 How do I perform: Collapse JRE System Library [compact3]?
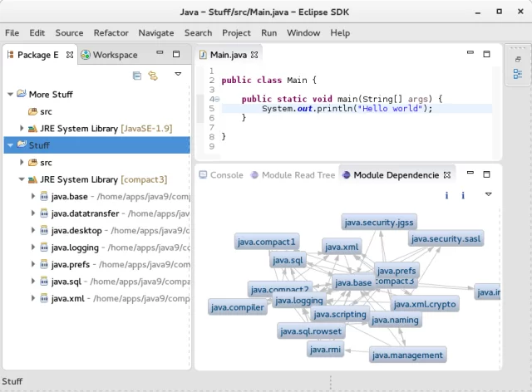tap(22, 179)
